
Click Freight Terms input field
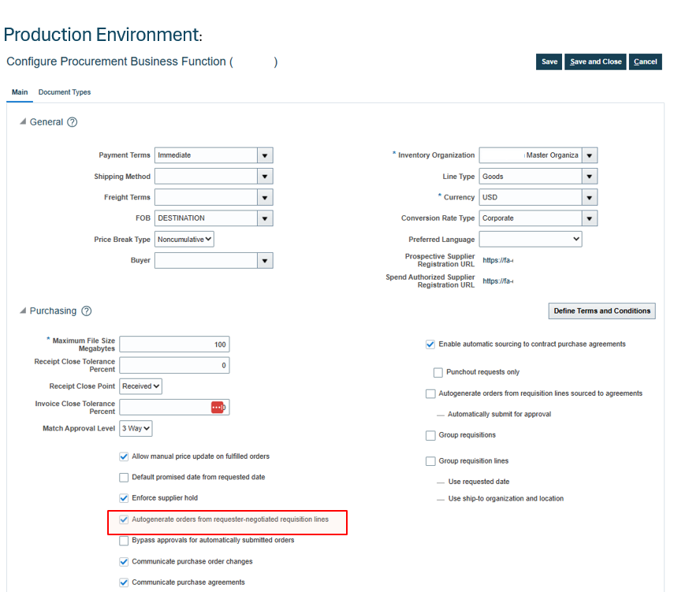coord(207,197)
